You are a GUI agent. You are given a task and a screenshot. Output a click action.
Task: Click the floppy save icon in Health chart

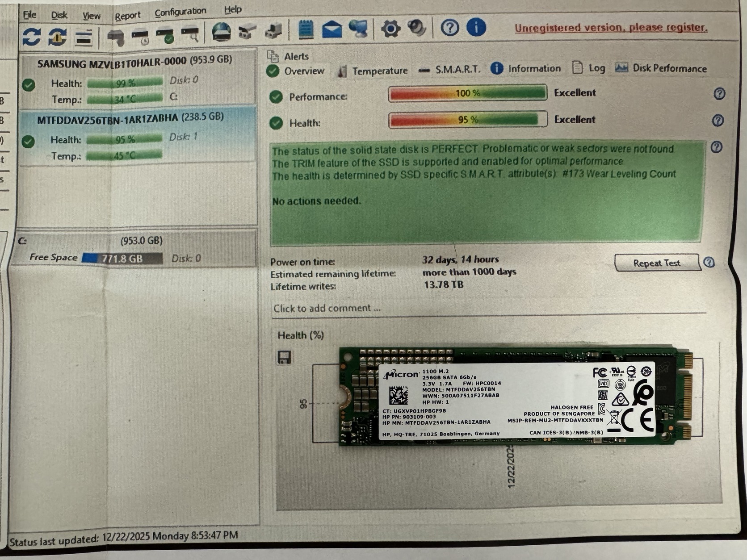(285, 357)
